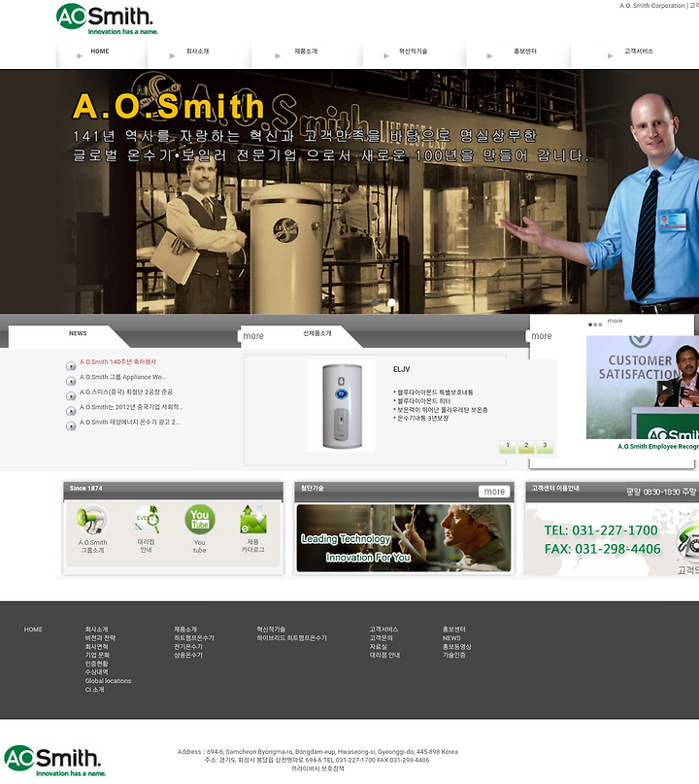Click more button in 첨단기술 panel
699x784 pixels.
(495, 492)
